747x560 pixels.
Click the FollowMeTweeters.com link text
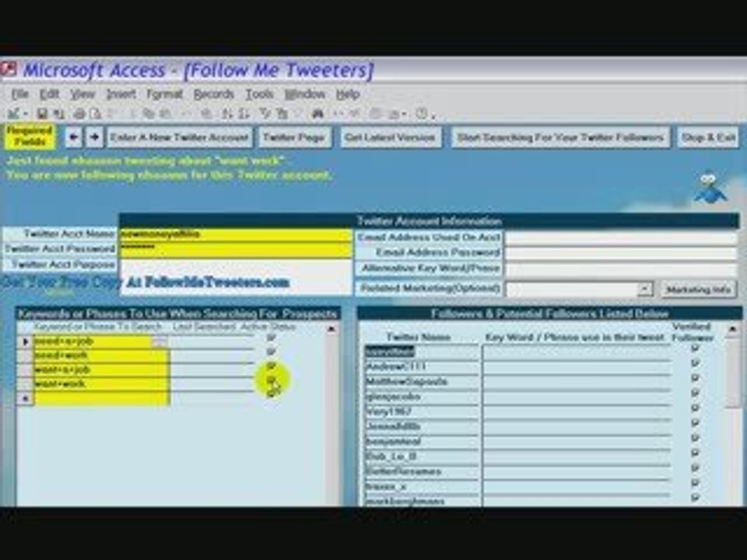click(x=217, y=282)
